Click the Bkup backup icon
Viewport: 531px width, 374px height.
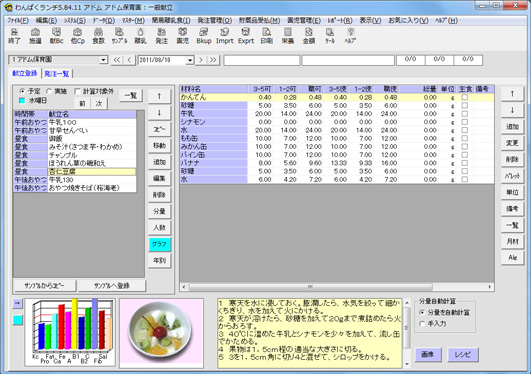pos(204,36)
